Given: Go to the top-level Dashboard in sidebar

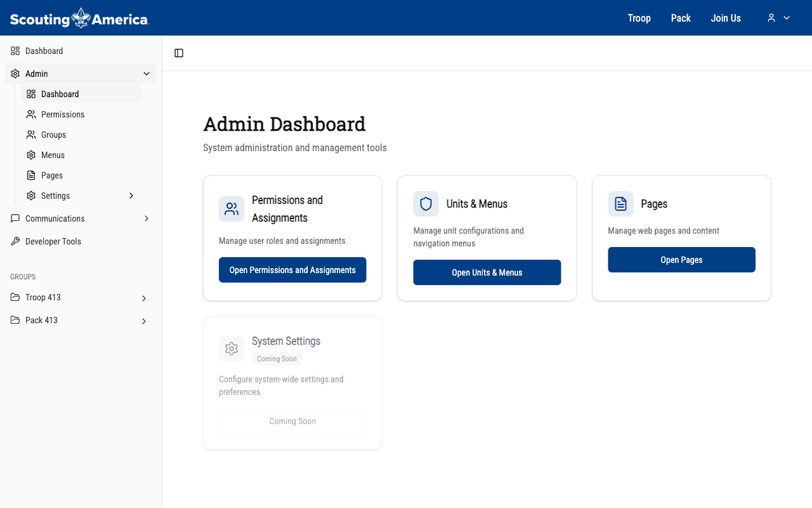Looking at the screenshot, I should (81, 51).
